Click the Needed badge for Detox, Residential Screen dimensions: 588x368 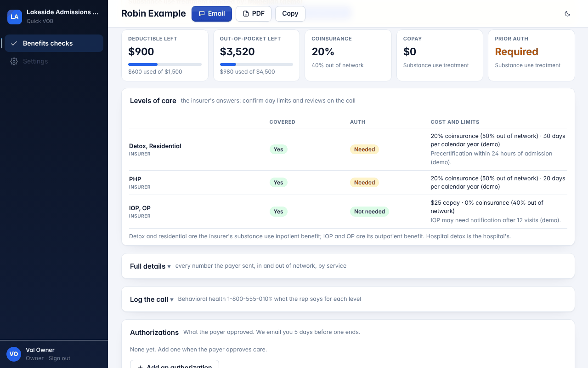point(365,149)
